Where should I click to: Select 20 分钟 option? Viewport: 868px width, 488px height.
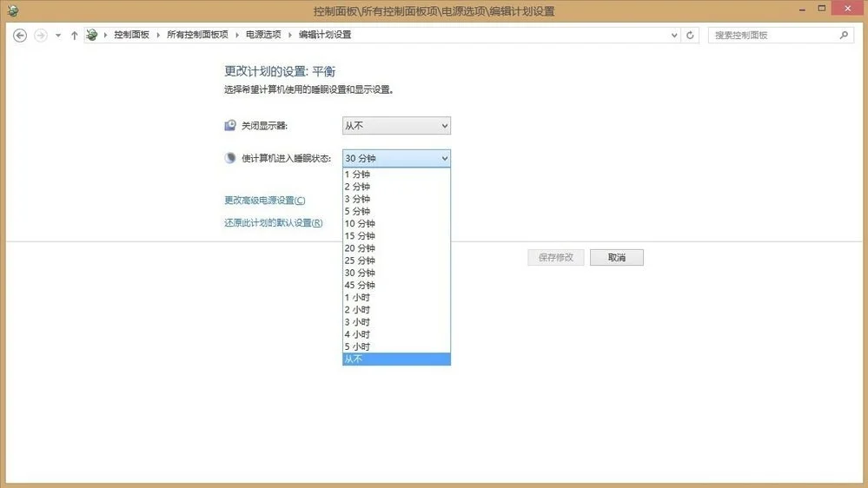[396, 247]
